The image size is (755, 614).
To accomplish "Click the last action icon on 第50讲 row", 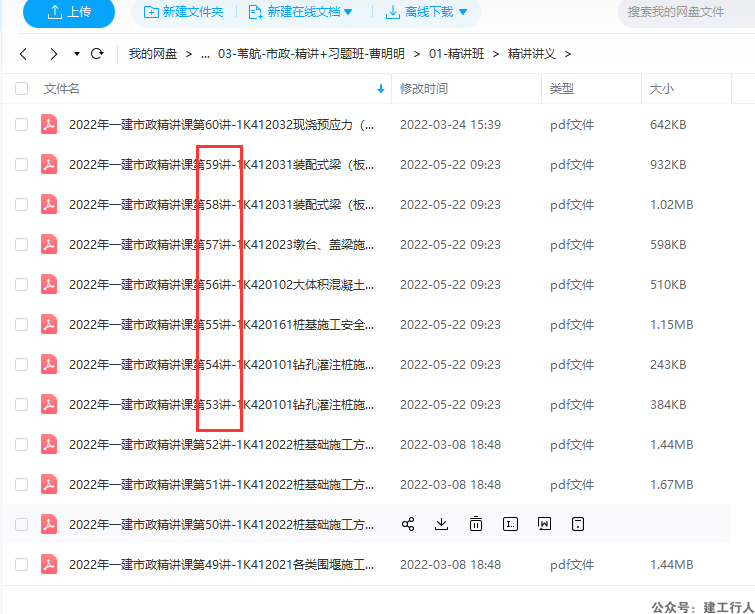I will (578, 524).
